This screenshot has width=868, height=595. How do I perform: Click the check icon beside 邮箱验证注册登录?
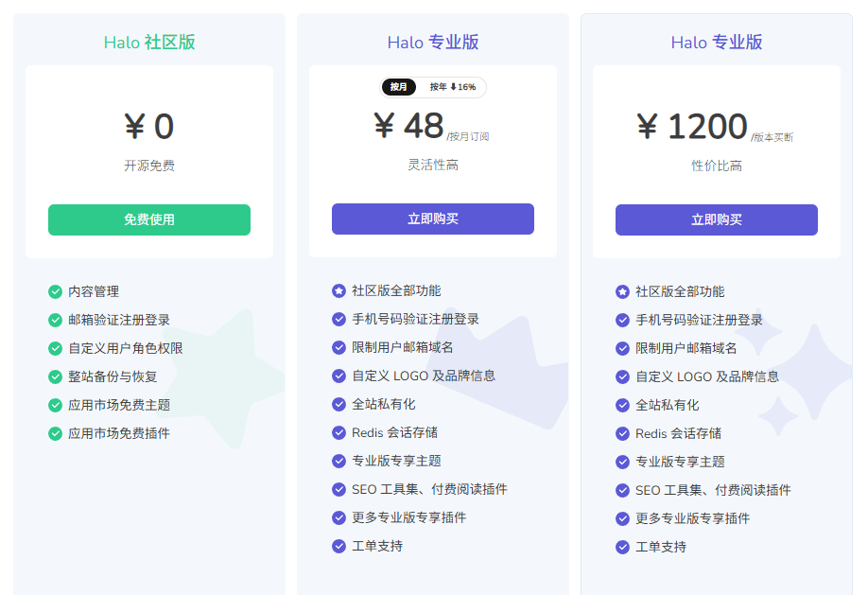point(55,320)
